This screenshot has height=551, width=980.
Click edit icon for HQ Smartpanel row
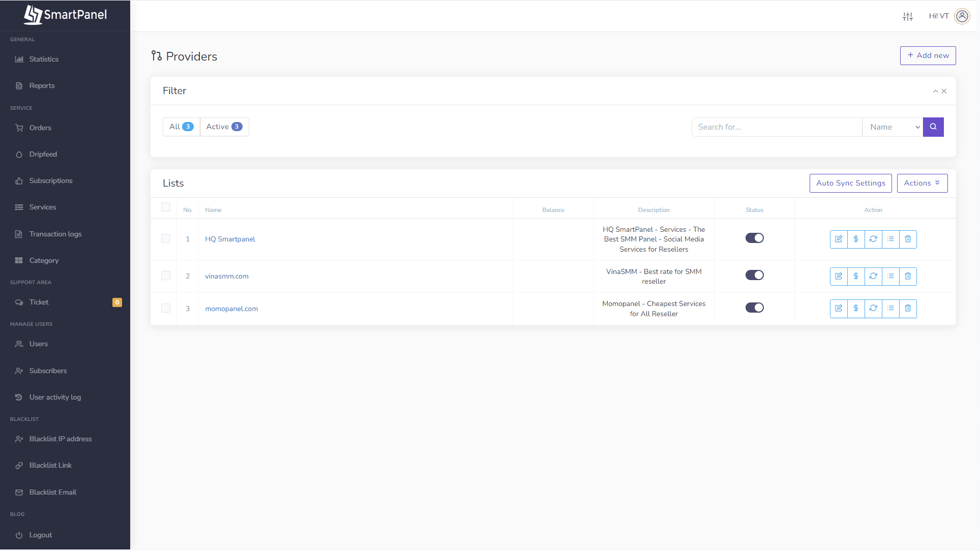click(x=839, y=239)
